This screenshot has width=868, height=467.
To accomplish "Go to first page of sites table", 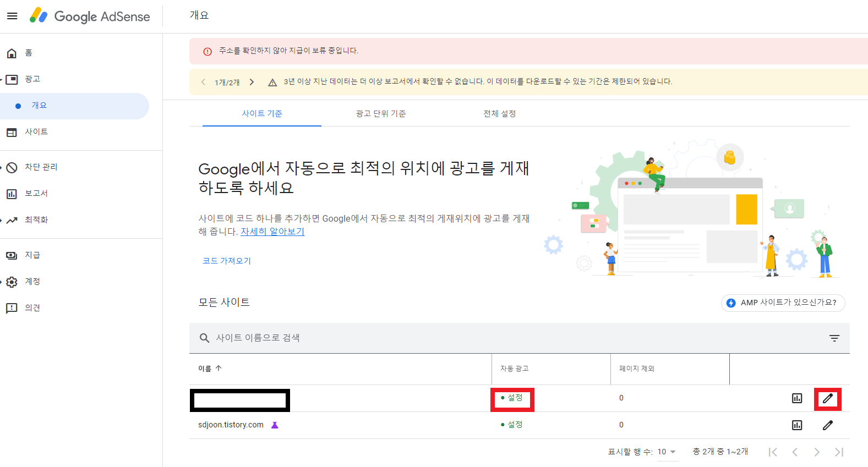I will click(x=773, y=452).
